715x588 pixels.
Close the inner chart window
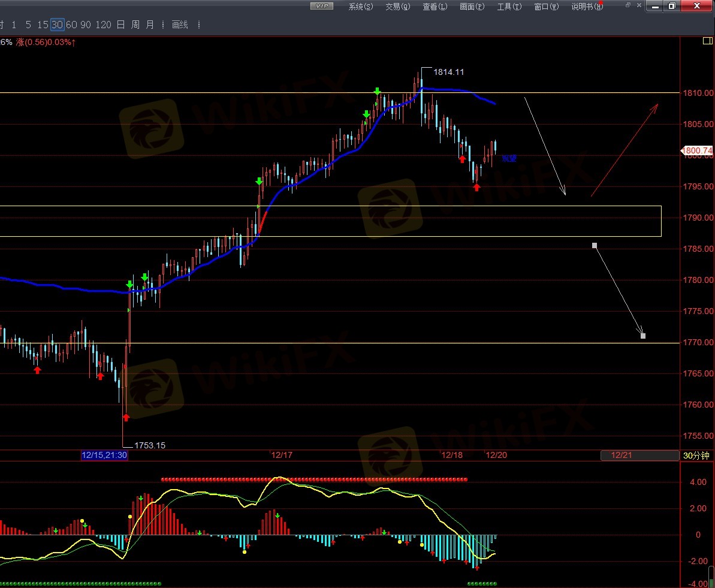pyautogui.click(x=697, y=6)
